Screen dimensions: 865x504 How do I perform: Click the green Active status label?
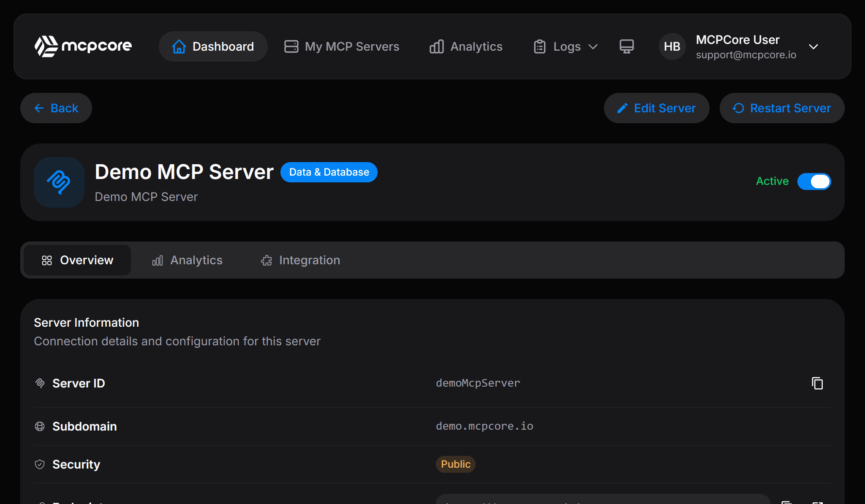pyautogui.click(x=772, y=181)
